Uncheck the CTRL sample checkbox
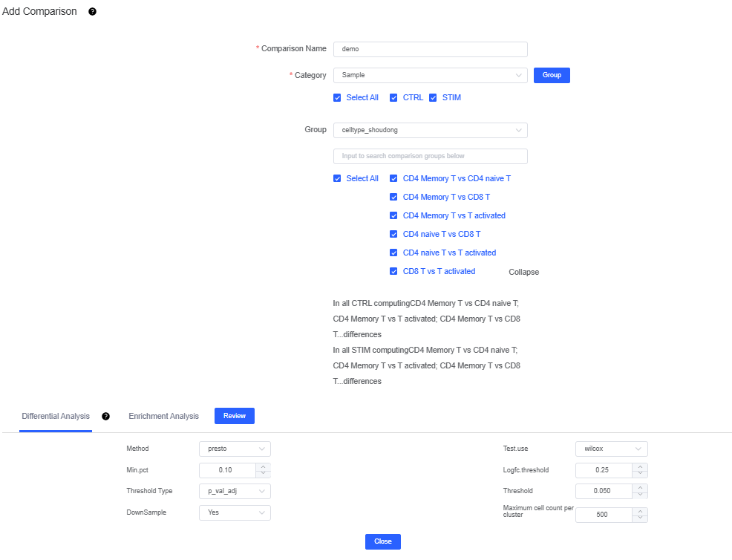The width and height of the screenshot is (732, 560). point(394,98)
